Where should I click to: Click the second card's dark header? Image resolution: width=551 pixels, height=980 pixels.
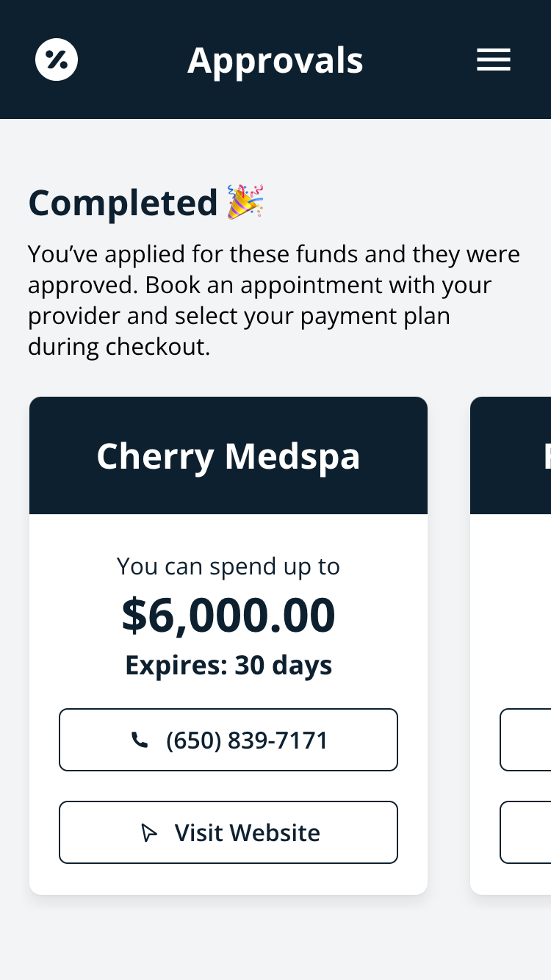click(x=511, y=455)
